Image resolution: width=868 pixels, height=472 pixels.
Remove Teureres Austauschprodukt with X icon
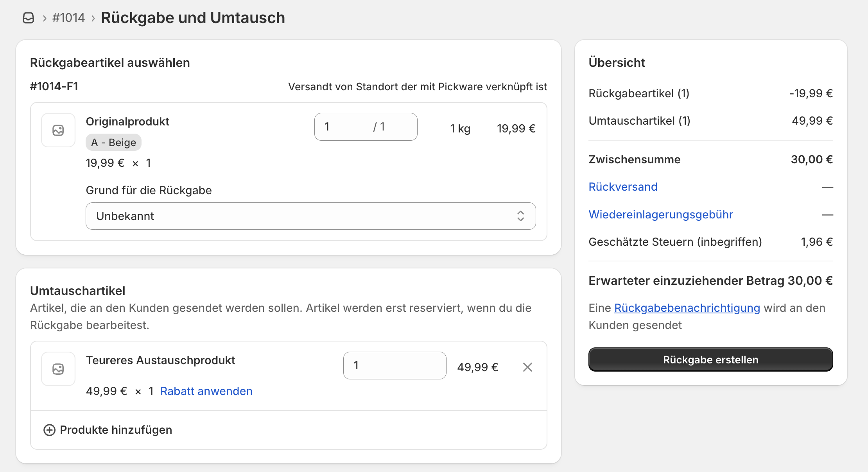click(x=527, y=367)
